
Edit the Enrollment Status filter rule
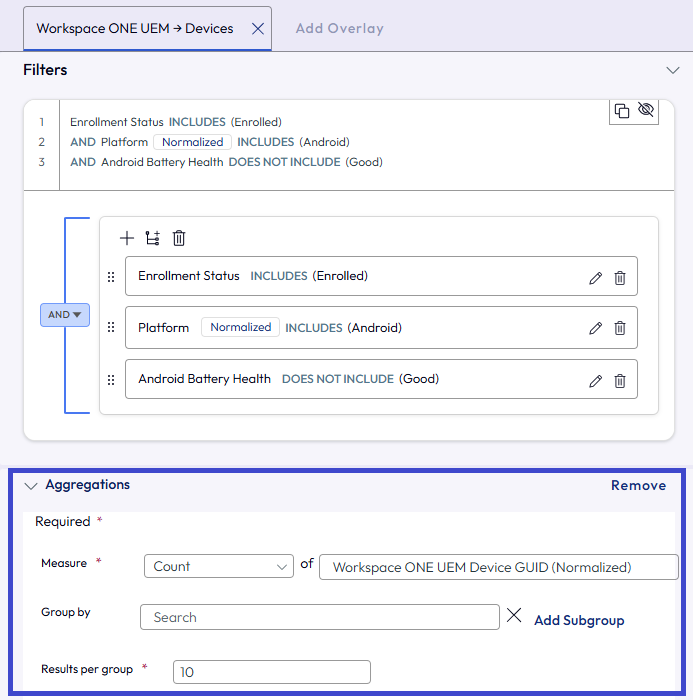coord(595,278)
